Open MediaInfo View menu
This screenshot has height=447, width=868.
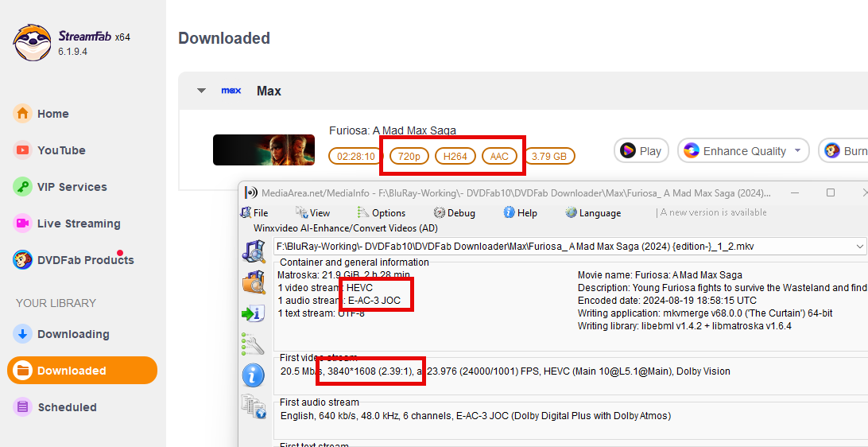tap(312, 212)
